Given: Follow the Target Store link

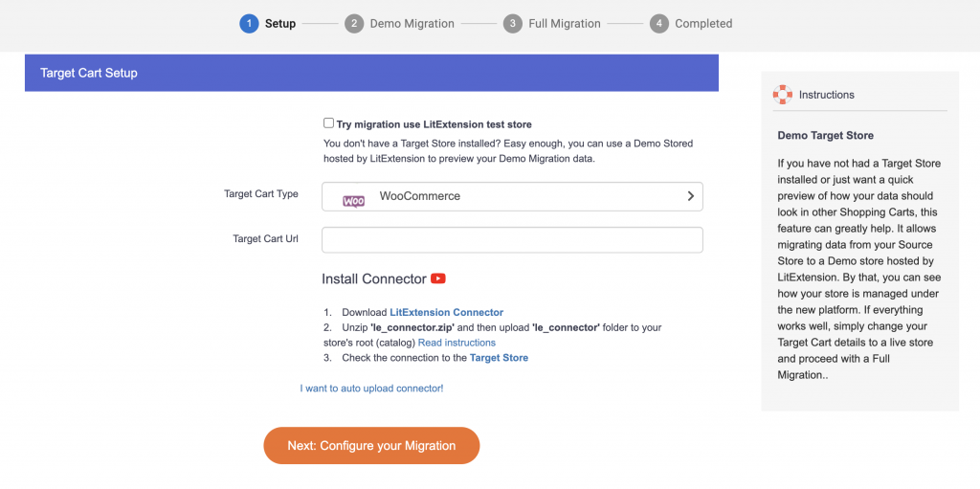Looking at the screenshot, I should click(499, 358).
